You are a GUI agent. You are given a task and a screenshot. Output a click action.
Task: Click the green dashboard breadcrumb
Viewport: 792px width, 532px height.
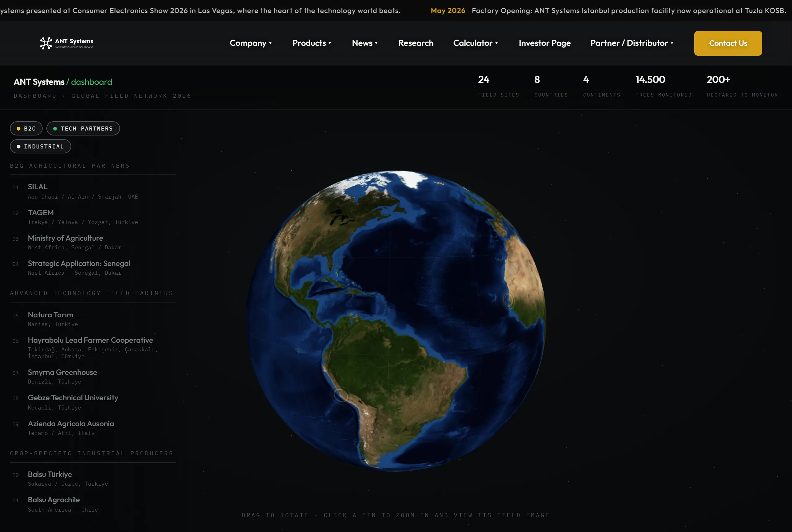click(91, 82)
